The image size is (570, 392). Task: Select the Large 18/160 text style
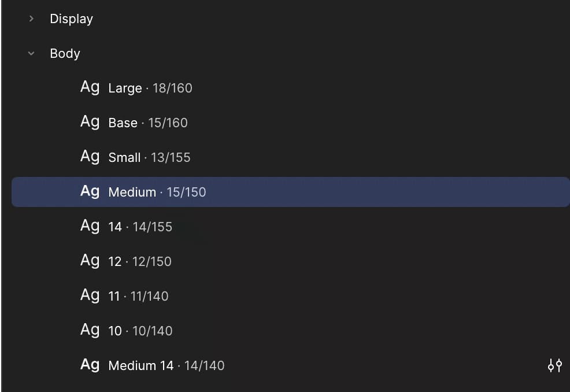291,88
